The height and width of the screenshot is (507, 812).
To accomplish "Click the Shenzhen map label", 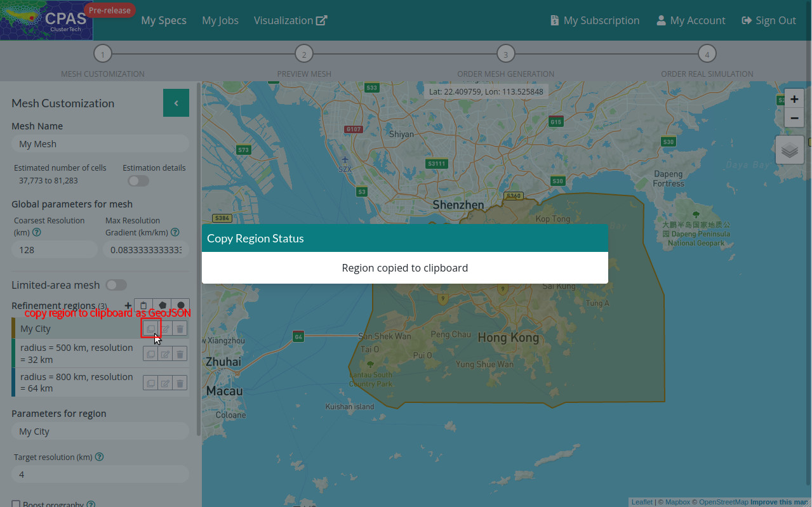I will coord(458,204).
